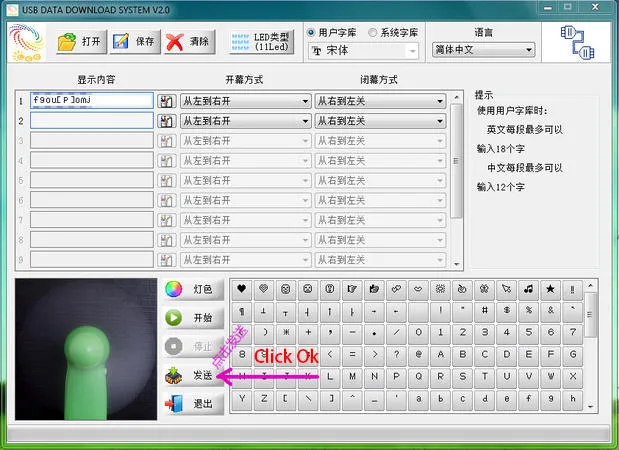This screenshot has height=450, width=619.
Task: Click the USB connection icon at top right
Action: (577, 42)
